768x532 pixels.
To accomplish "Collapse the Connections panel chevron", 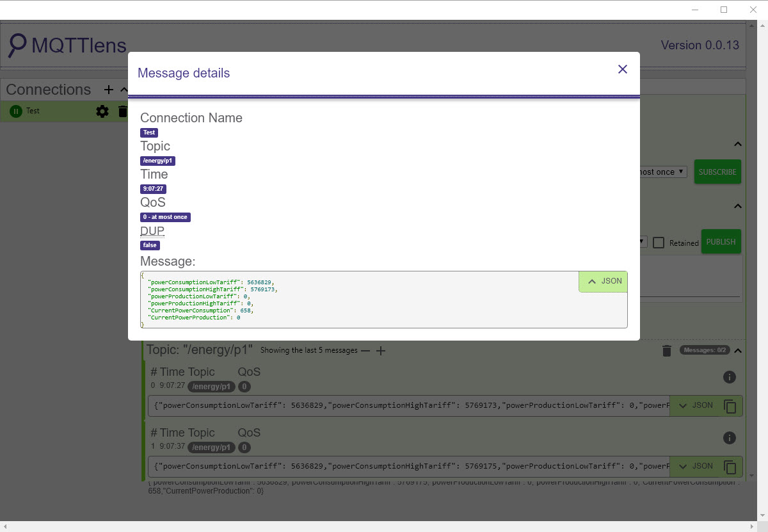I will tap(124, 90).
